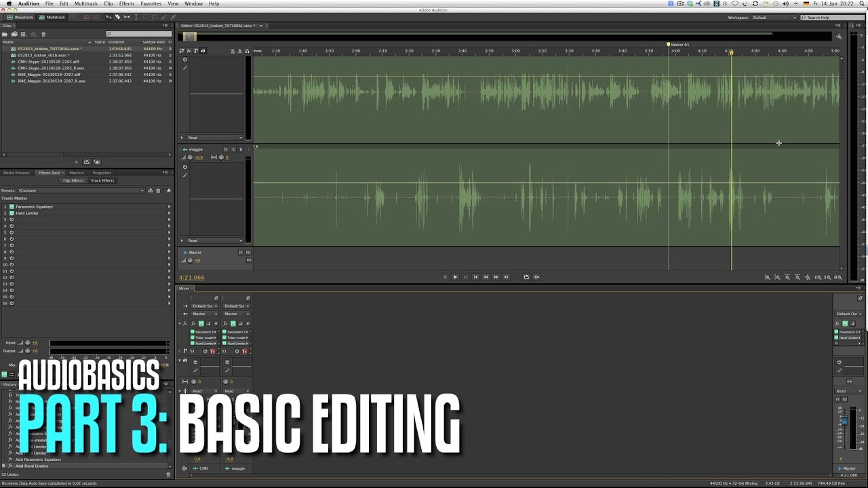Open Apple menu in the macOS menu bar
This screenshot has width=868, height=488.
[9, 3]
